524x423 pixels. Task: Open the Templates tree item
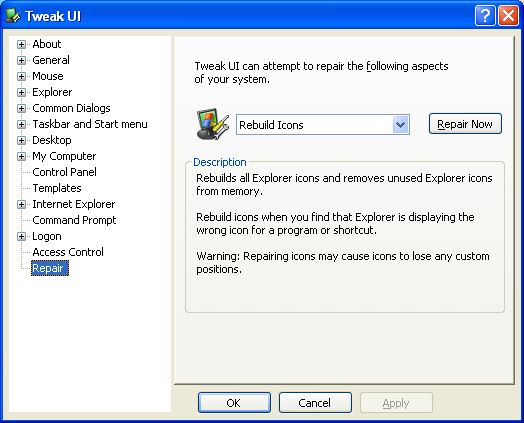click(x=57, y=188)
